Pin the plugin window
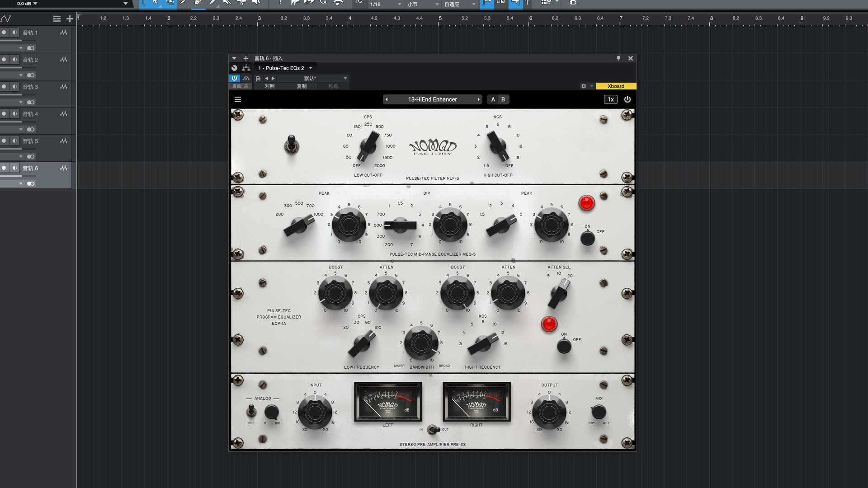Viewport: 868px width, 488px height. pyautogui.click(x=618, y=58)
